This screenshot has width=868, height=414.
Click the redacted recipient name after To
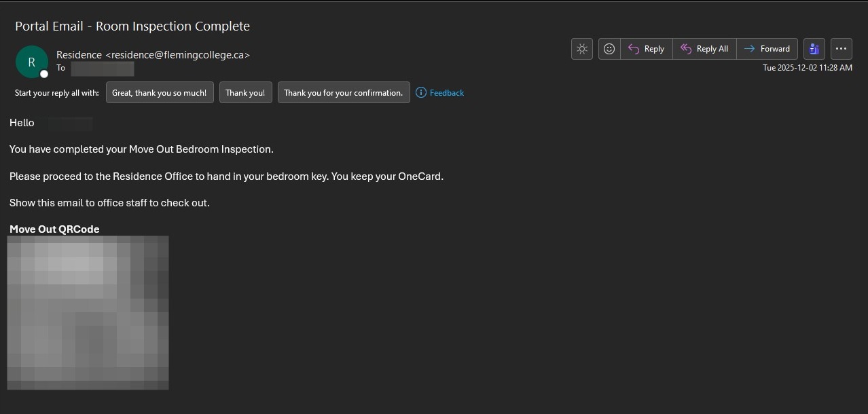pyautogui.click(x=103, y=69)
